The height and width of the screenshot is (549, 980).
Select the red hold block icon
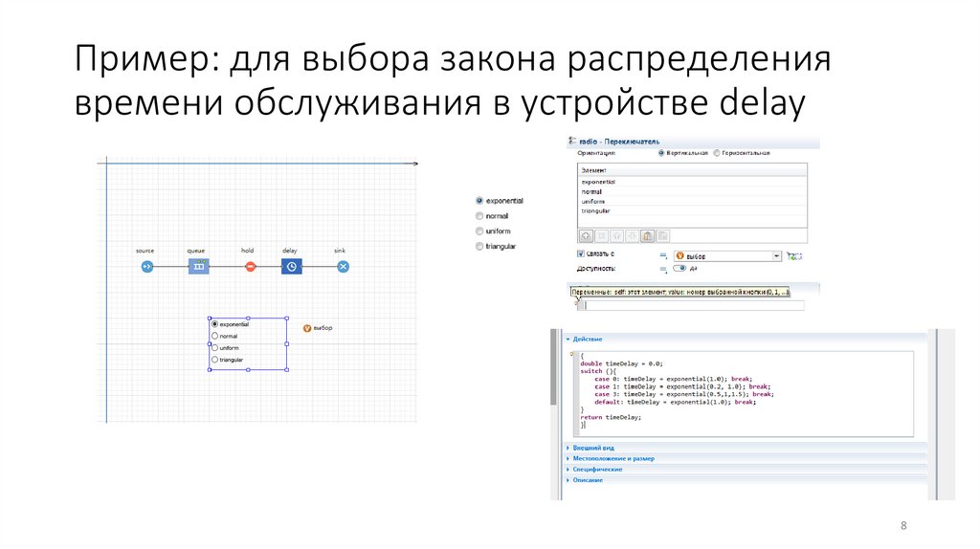(x=250, y=267)
